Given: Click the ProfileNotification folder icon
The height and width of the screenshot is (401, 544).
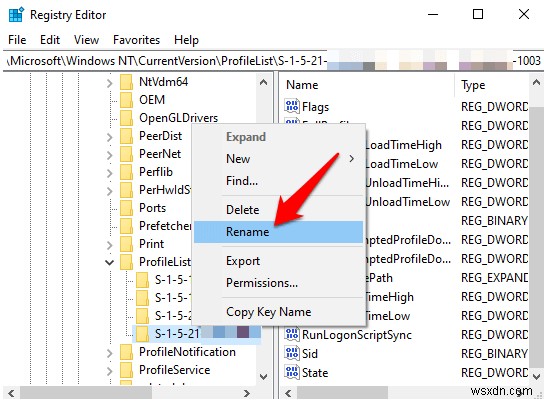Looking at the screenshot, I should [x=126, y=352].
